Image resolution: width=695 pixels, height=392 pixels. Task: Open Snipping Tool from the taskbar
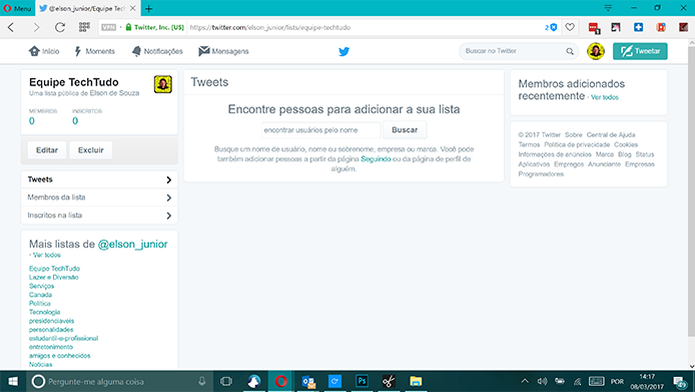pyautogui.click(x=389, y=381)
